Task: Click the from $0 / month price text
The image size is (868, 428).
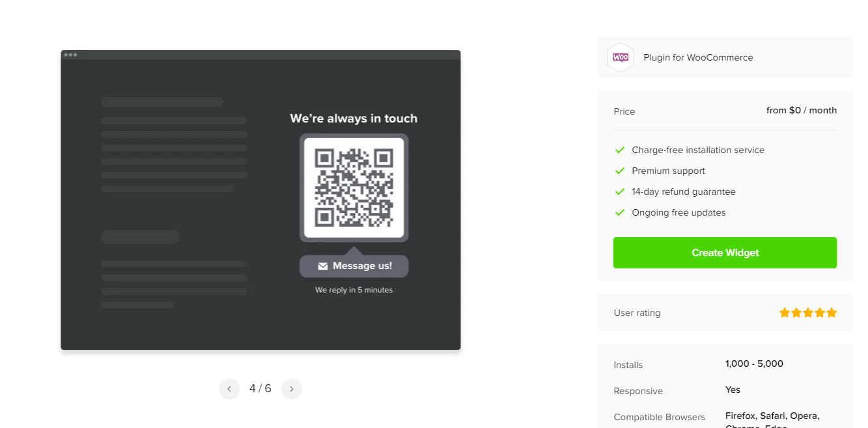Action: pyautogui.click(x=802, y=110)
